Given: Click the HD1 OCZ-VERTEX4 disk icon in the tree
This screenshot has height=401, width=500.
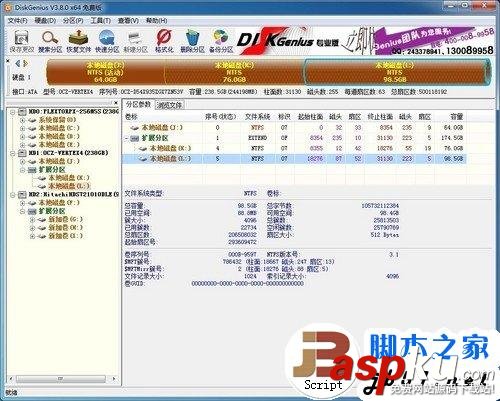Looking at the screenshot, I should pyautogui.click(x=22, y=153).
